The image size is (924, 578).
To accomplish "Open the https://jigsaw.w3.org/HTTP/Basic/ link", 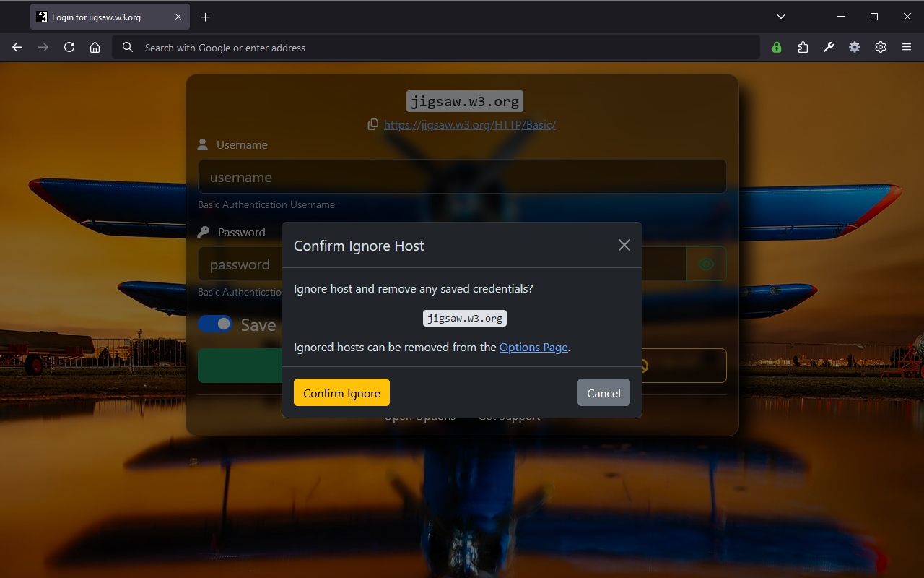I will tap(470, 124).
